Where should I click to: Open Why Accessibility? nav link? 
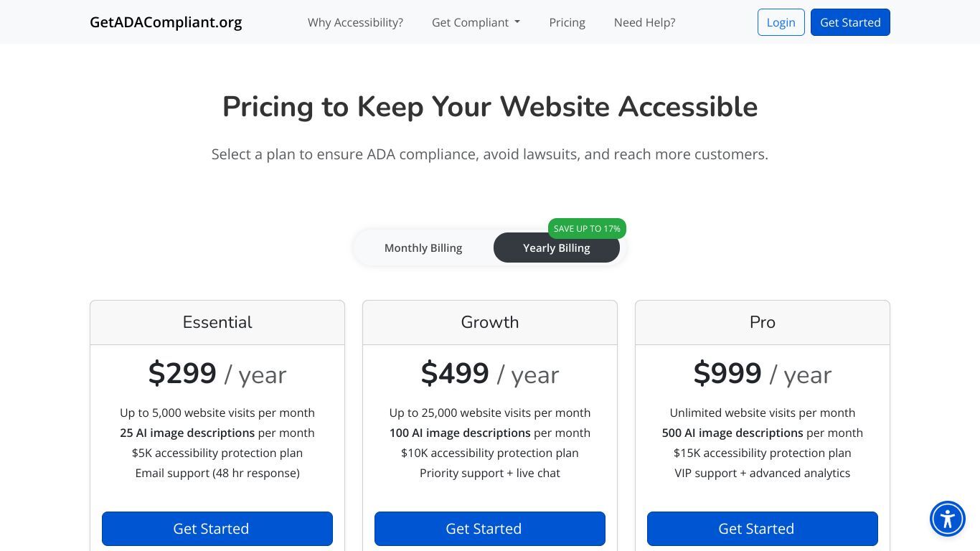pyautogui.click(x=355, y=22)
